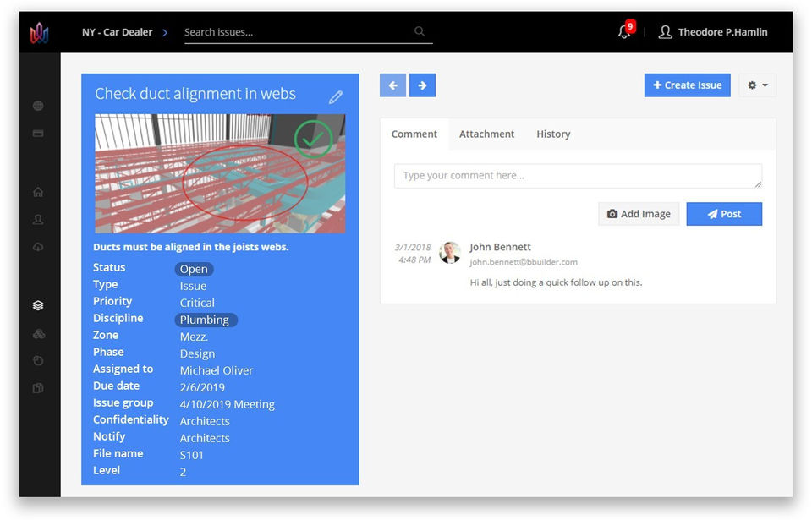Go to the home icon in sidebar
Viewport: 812px width, 520px height.
38,192
